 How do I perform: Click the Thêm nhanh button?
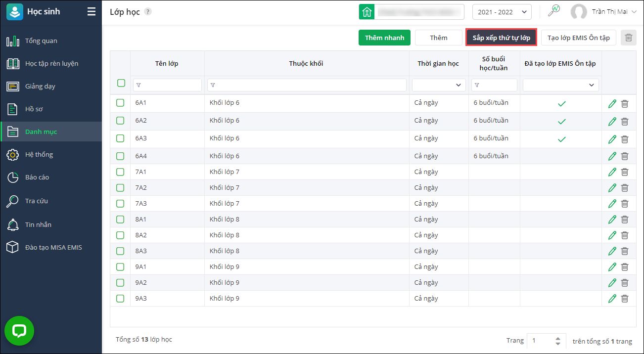(x=384, y=38)
